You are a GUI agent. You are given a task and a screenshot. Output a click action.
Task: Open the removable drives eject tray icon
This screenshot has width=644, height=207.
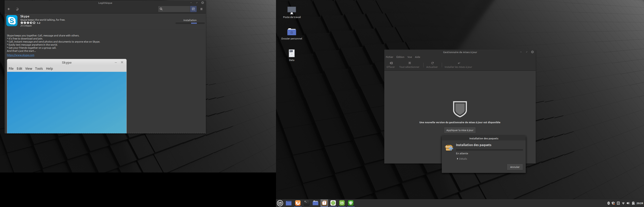tap(618, 203)
